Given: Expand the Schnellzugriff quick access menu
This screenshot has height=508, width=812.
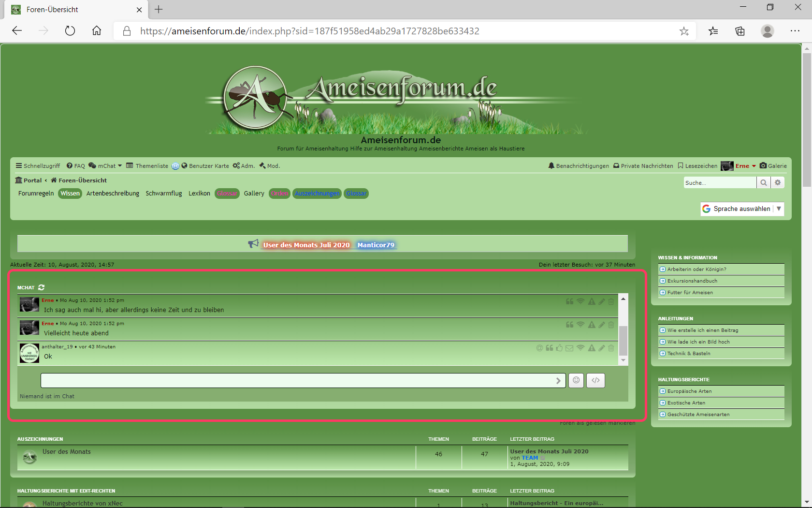Looking at the screenshot, I should click(38, 166).
